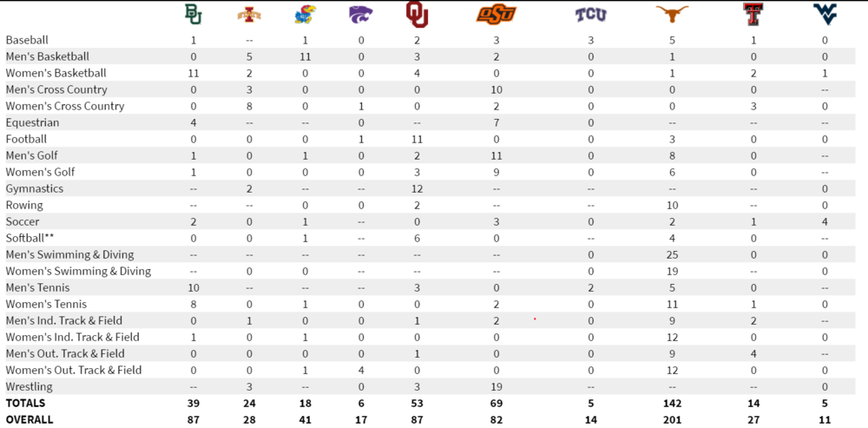Screen dimensions: 868x428
Task: Select the Football row label
Action: pyautogui.click(x=26, y=139)
